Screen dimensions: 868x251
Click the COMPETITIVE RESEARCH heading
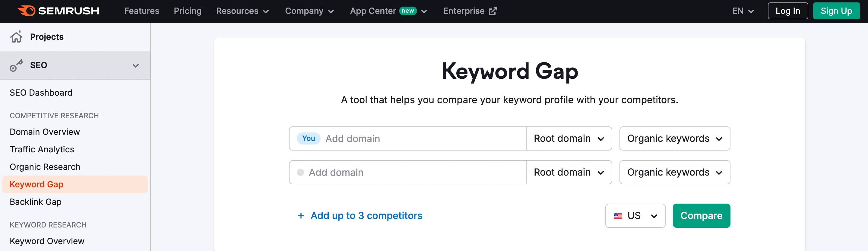(54, 116)
